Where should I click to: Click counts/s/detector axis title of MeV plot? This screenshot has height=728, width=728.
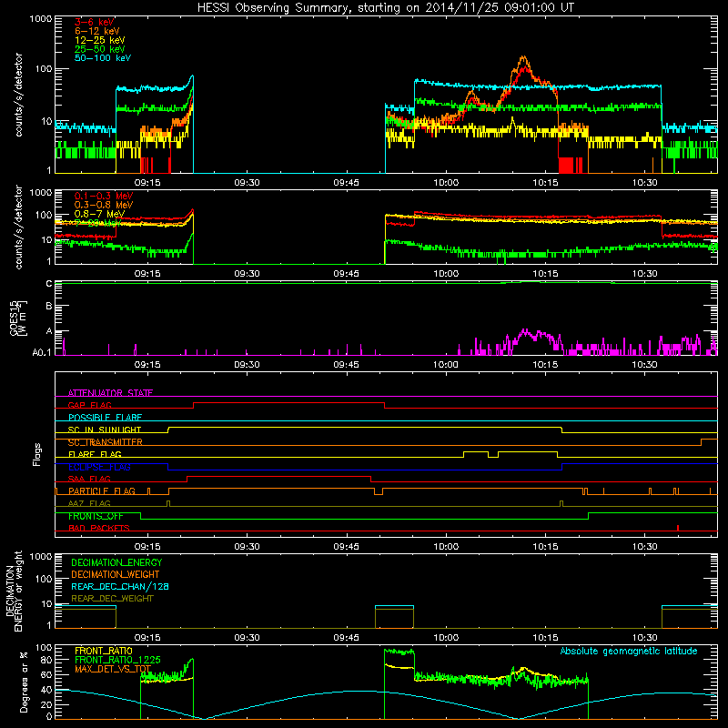click(18, 227)
